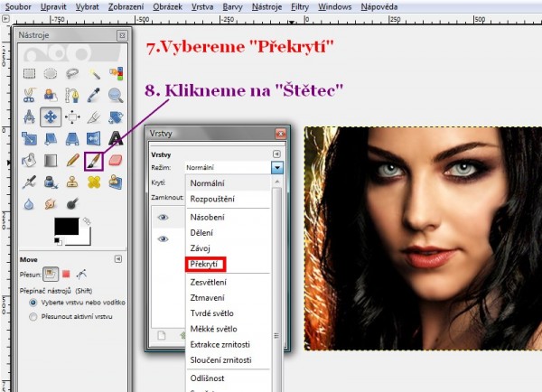Select the Align tool

(x=72, y=117)
